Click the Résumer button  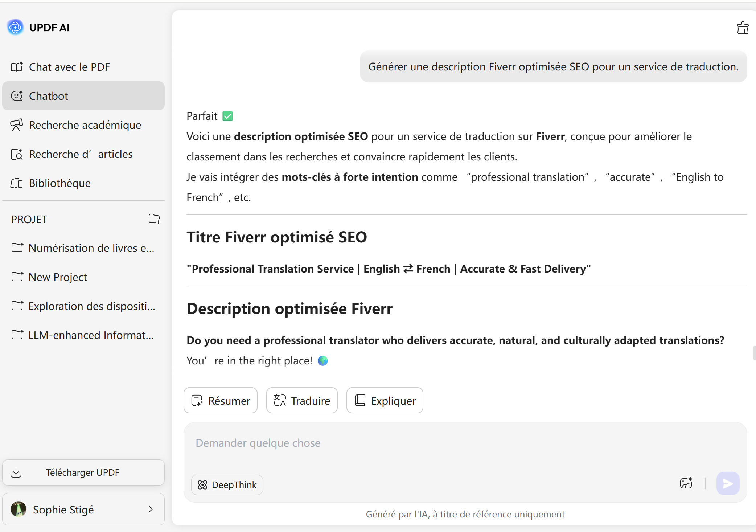(x=221, y=401)
